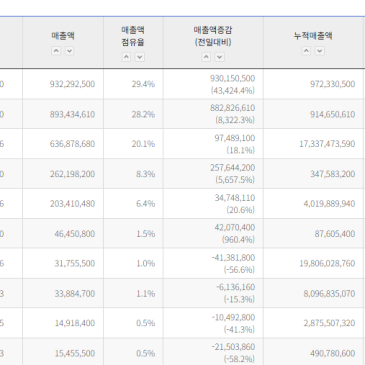Select the -41,381,800 (-56.6%) change cell
This screenshot has width=365, height=365.
click(x=213, y=263)
